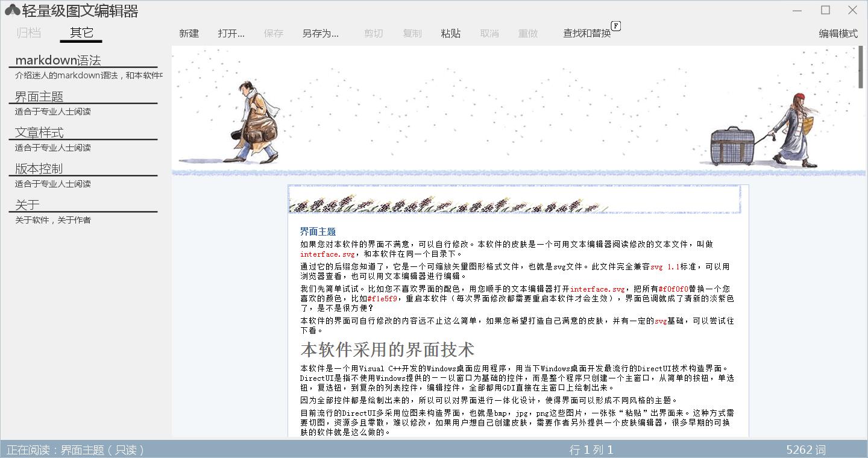Viewport: 868px width, 458px height.
Task: Select the 其它 tab
Action: 81,33
